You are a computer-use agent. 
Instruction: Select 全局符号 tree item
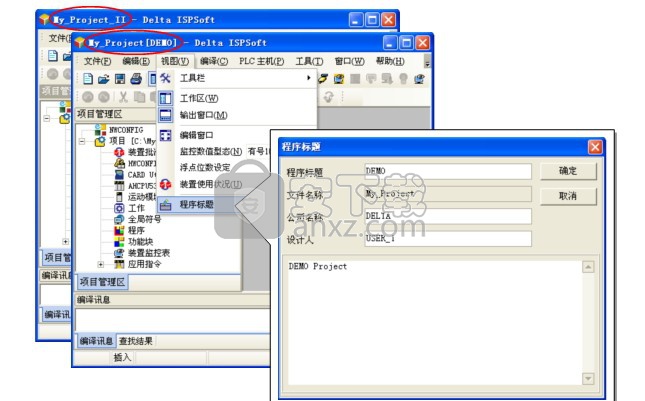click(x=144, y=219)
